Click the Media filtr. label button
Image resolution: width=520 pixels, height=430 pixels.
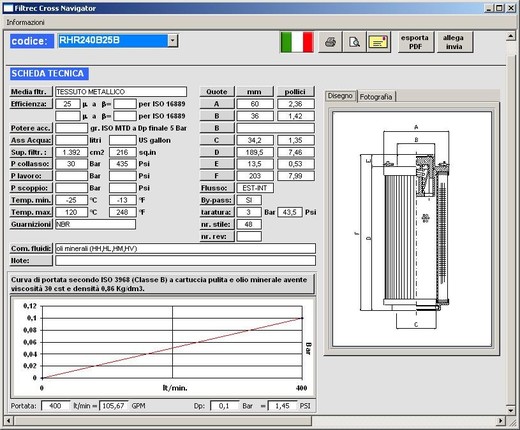click(x=31, y=92)
